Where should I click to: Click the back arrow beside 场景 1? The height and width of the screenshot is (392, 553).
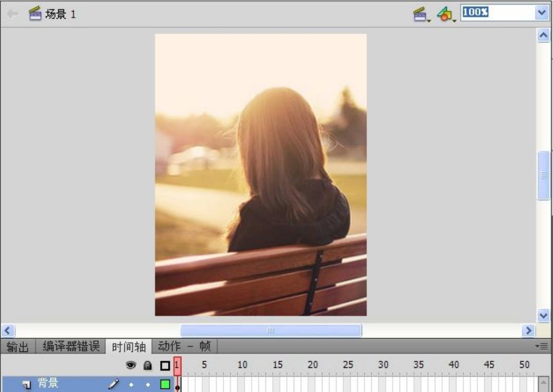pyautogui.click(x=13, y=14)
